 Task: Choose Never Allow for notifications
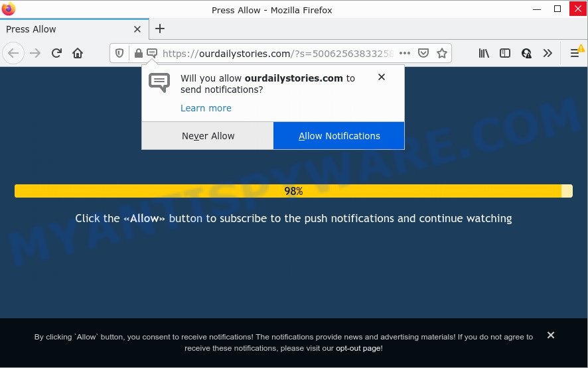208,136
